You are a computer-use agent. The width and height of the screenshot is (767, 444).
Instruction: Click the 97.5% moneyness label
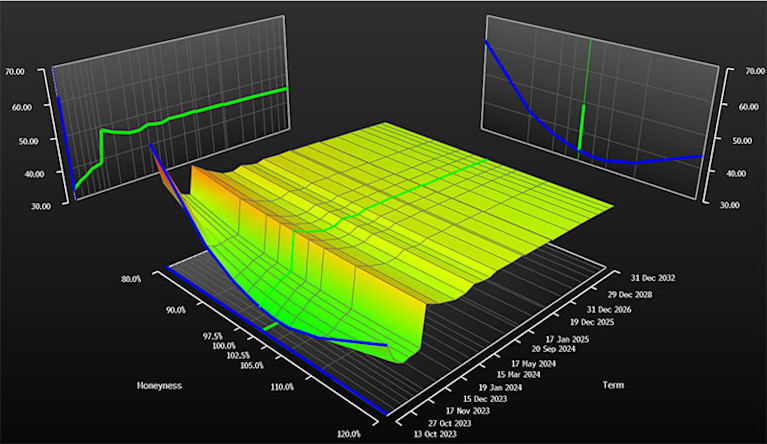pyautogui.click(x=212, y=336)
